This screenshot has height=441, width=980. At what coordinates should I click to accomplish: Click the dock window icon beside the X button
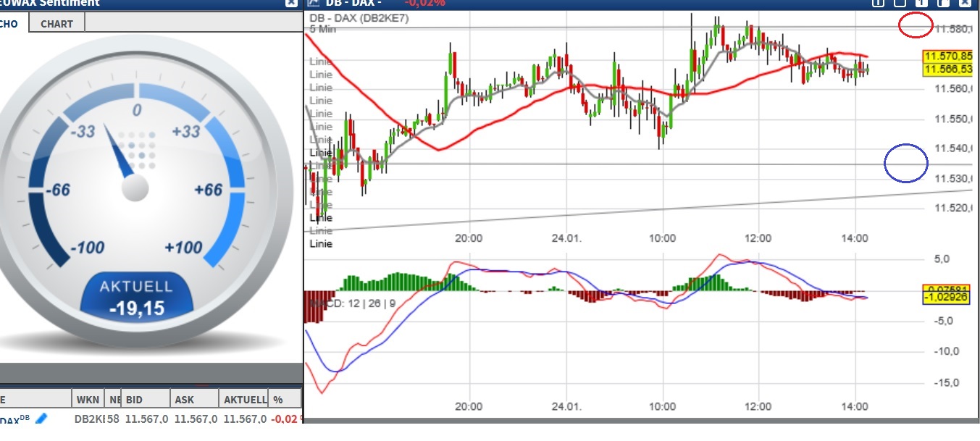pyautogui.click(x=945, y=4)
